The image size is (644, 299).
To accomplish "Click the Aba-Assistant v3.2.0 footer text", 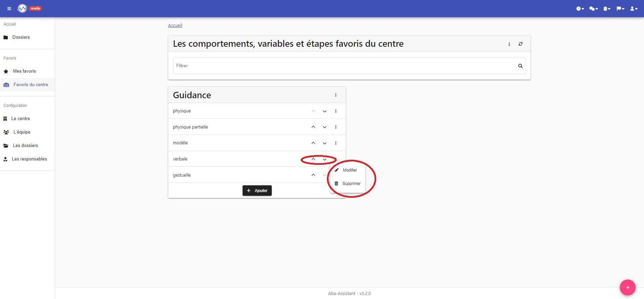I will tap(349, 294).
